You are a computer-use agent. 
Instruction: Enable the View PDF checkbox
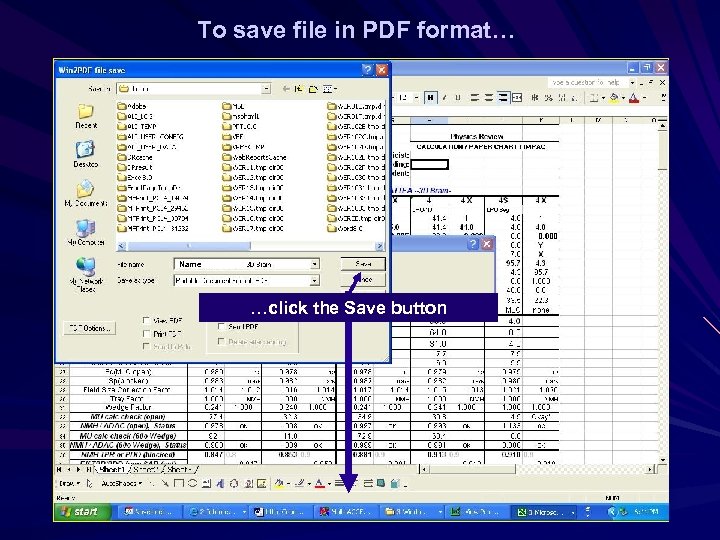tap(146, 321)
